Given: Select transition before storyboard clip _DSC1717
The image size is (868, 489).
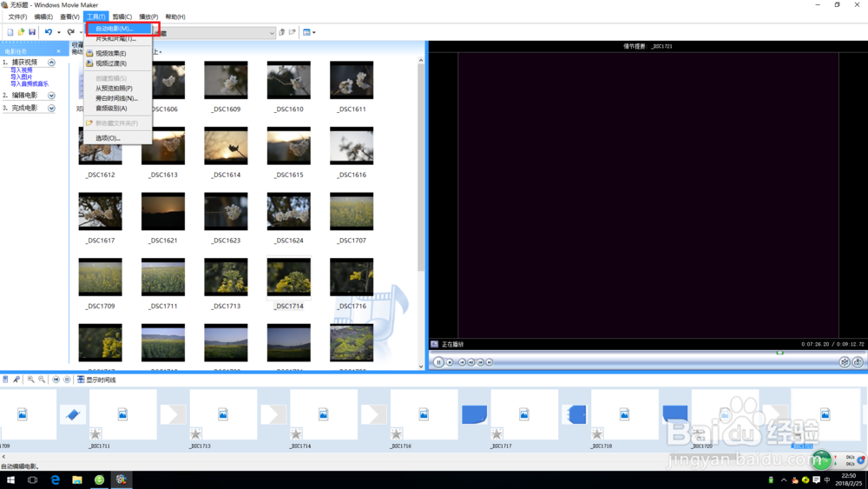Looking at the screenshot, I should (475, 414).
